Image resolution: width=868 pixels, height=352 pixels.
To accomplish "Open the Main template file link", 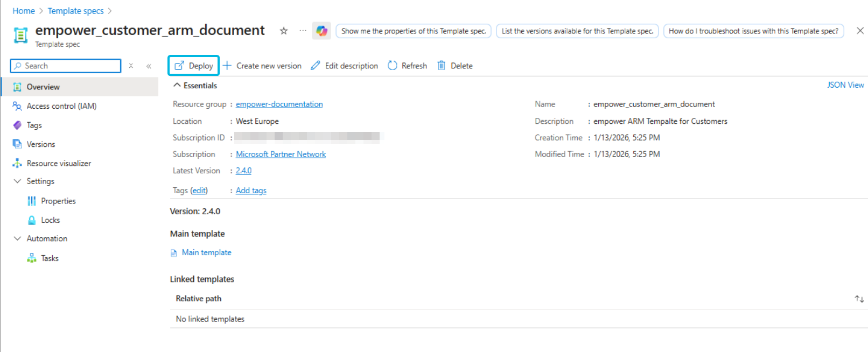I will (206, 252).
